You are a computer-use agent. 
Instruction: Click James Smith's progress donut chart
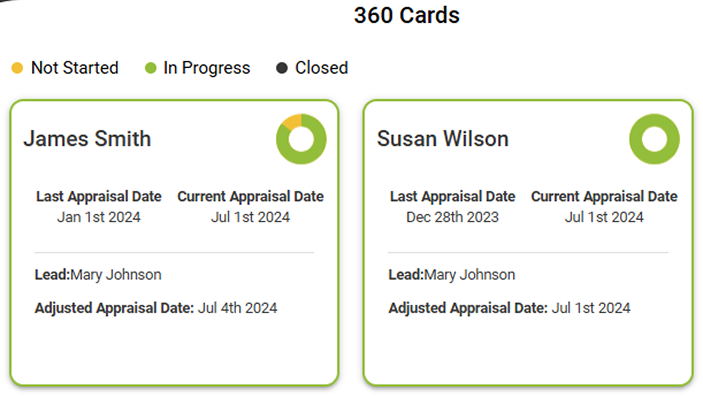click(301, 139)
